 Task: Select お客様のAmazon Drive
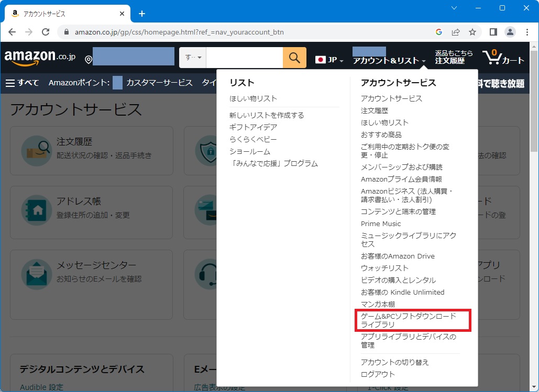point(398,256)
